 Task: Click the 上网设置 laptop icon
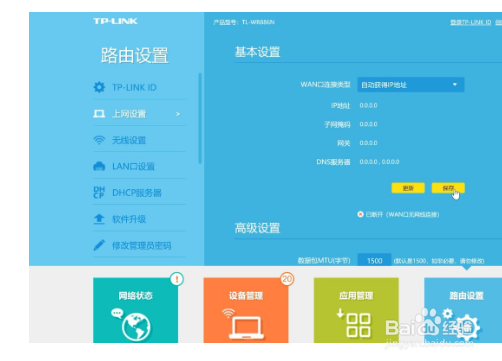(99, 114)
